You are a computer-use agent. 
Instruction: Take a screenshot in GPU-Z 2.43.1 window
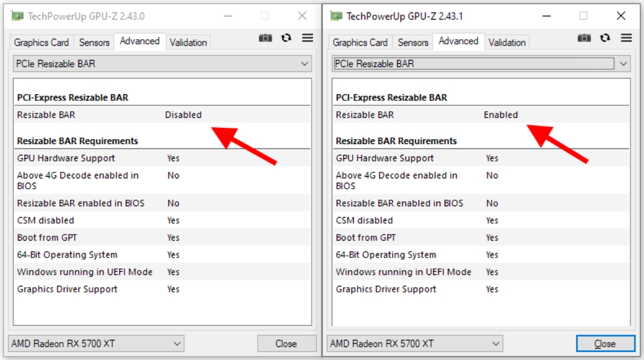point(584,38)
